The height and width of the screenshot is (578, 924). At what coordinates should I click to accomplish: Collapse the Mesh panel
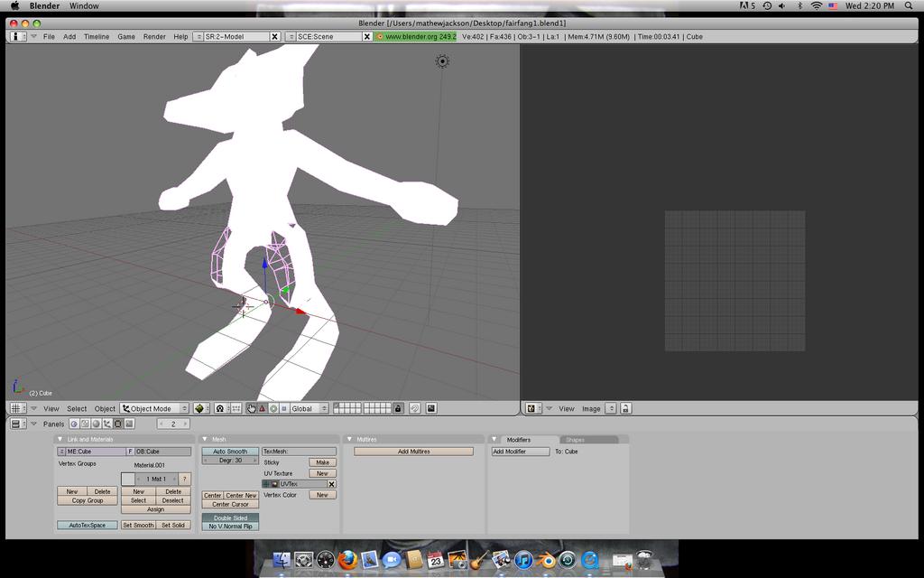205,440
